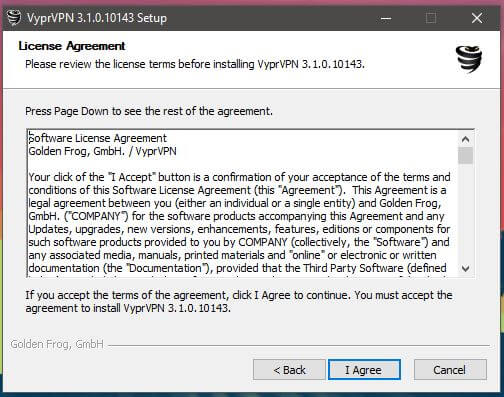
Task: Click inside the license paragraph starting "Your click of the"
Action: [x=239, y=222]
